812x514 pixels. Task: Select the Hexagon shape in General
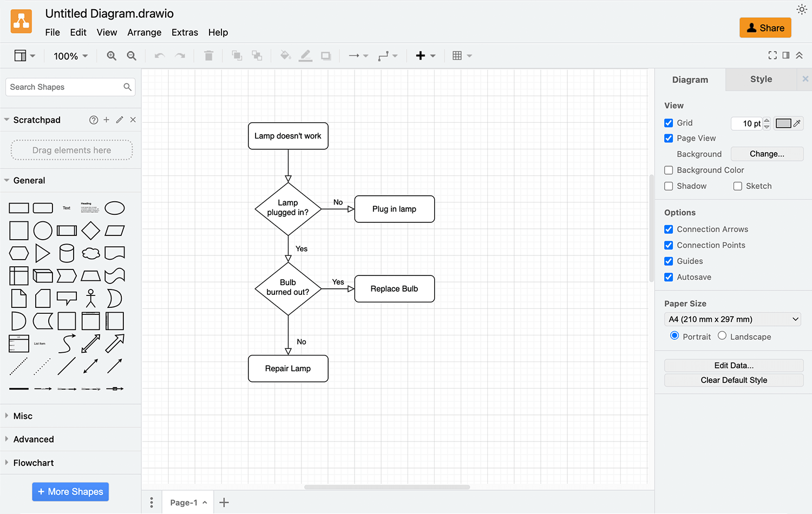tap(19, 253)
